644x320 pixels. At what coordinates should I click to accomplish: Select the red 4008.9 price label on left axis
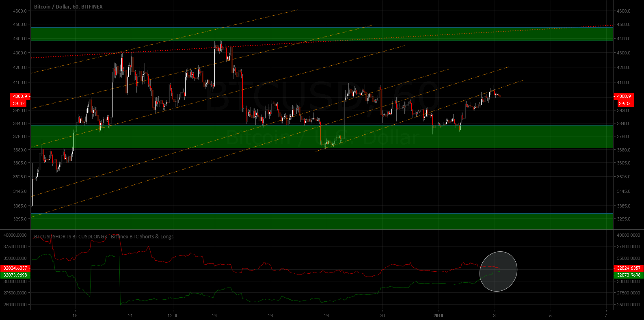pos(19,97)
